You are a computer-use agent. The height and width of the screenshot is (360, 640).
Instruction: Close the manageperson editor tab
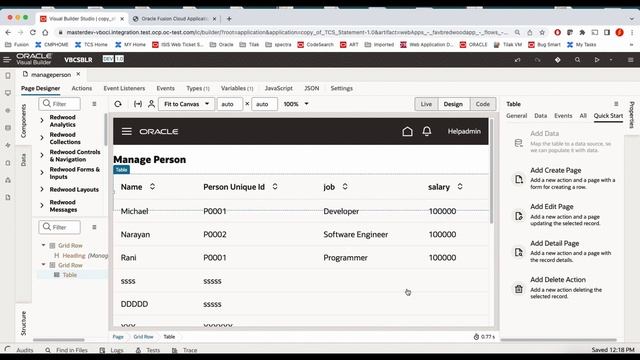click(x=78, y=74)
